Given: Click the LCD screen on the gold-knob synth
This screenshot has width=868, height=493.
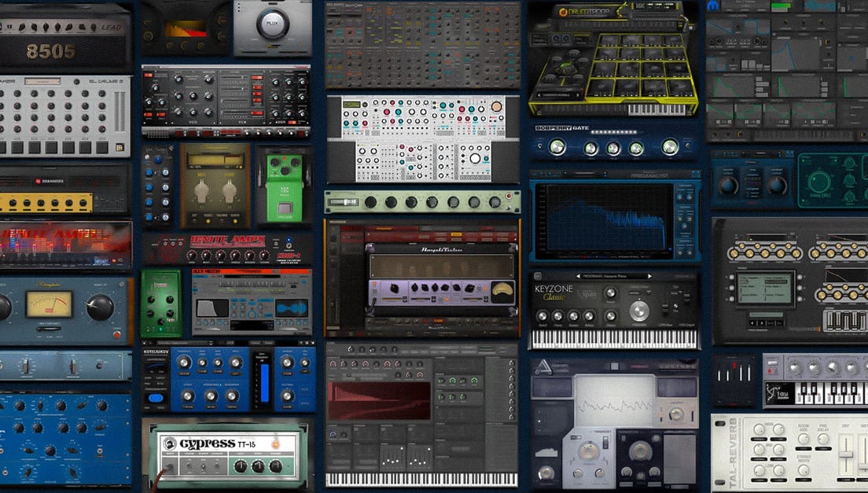Looking at the screenshot, I should [x=765, y=289].
